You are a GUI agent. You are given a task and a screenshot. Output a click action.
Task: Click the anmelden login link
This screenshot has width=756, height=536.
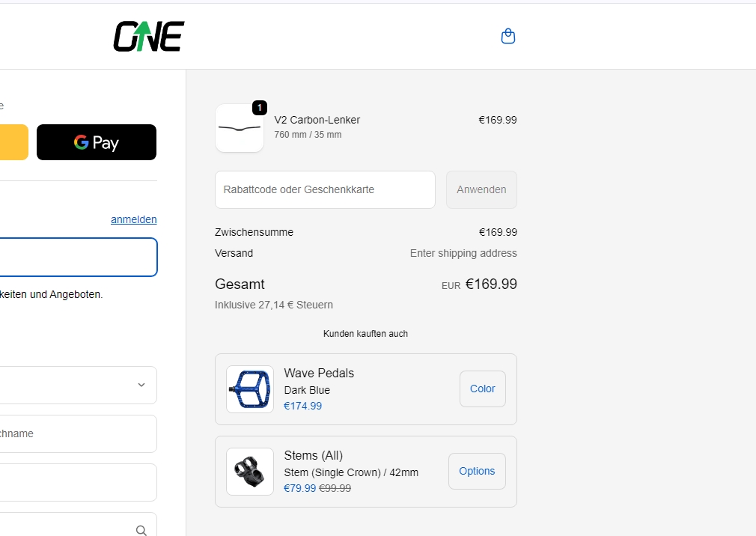133,219
